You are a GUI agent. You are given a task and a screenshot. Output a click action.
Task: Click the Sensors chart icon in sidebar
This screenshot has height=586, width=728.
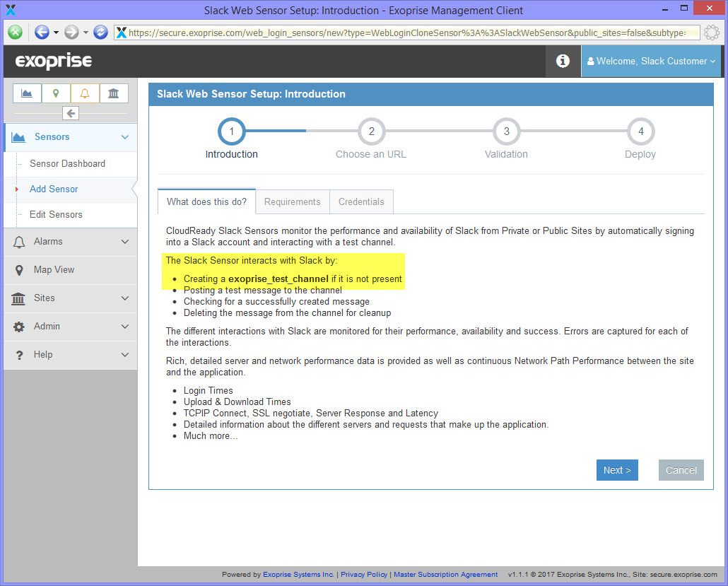pyautogui.click(x=18, y=137)
